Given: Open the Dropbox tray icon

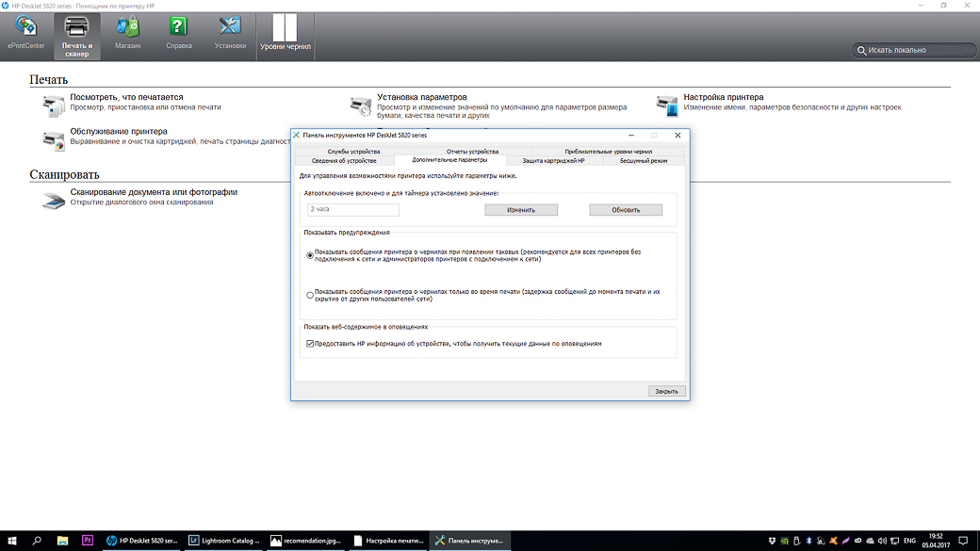Looking at the screenshot, I should coord(772,541).
